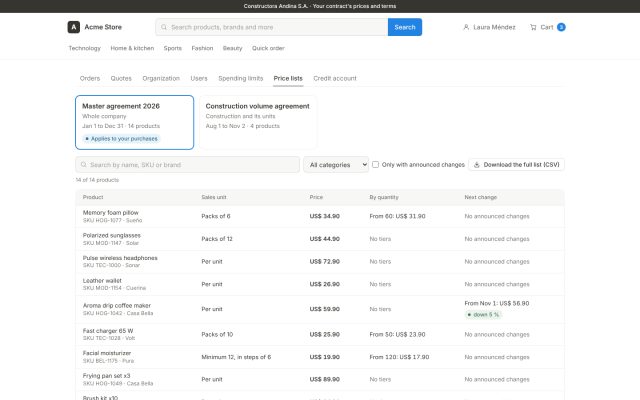Click the Acme Store logo icon
Image resolution: width=640 pixels, height=400 pixels.
(73, 27)
